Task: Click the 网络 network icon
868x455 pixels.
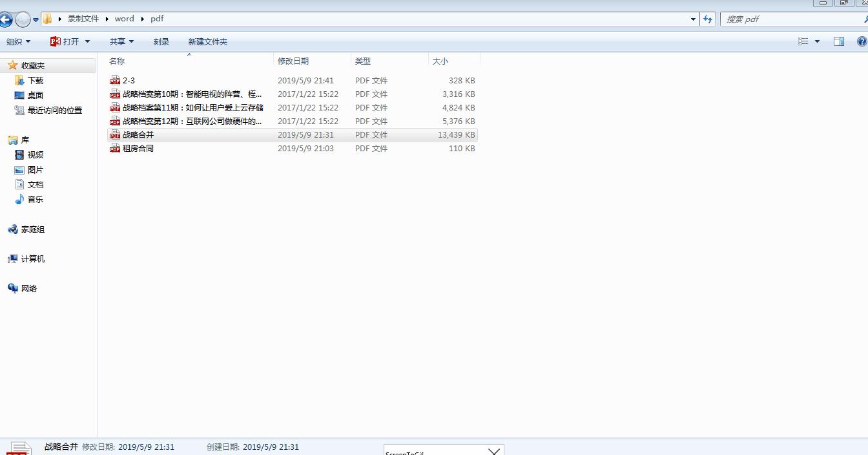Action: 12,288
